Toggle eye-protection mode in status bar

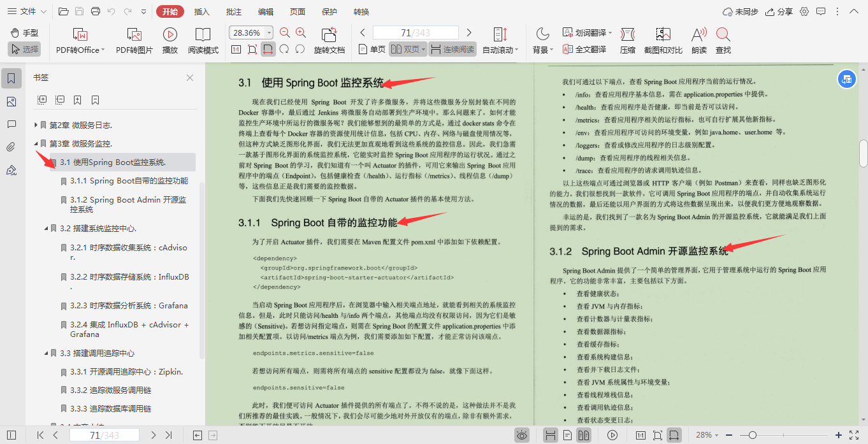coord(522,435)
